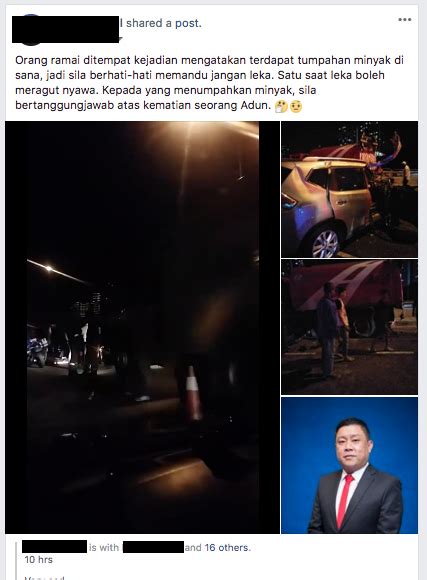Click the traffic cone in the large photo
This screenshot has width=427, height=580.
pyautogui.click(x=193, y=393)
